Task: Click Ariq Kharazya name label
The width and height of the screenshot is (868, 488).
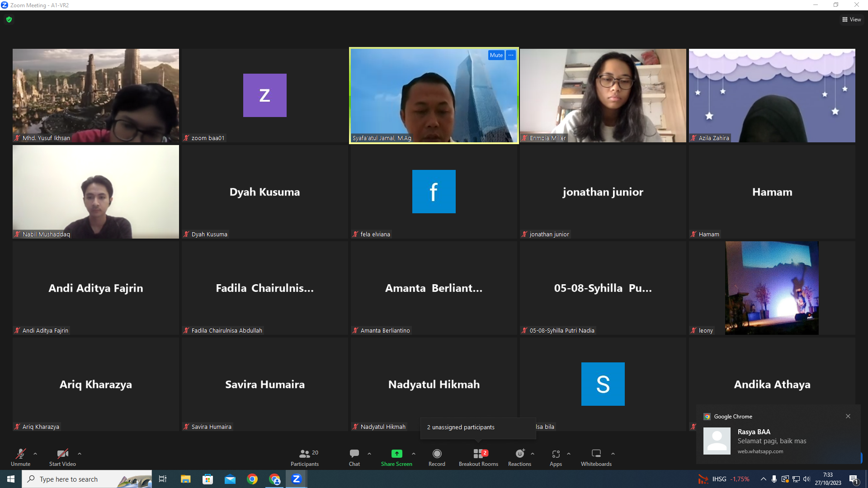Action: tap(41, 427)
